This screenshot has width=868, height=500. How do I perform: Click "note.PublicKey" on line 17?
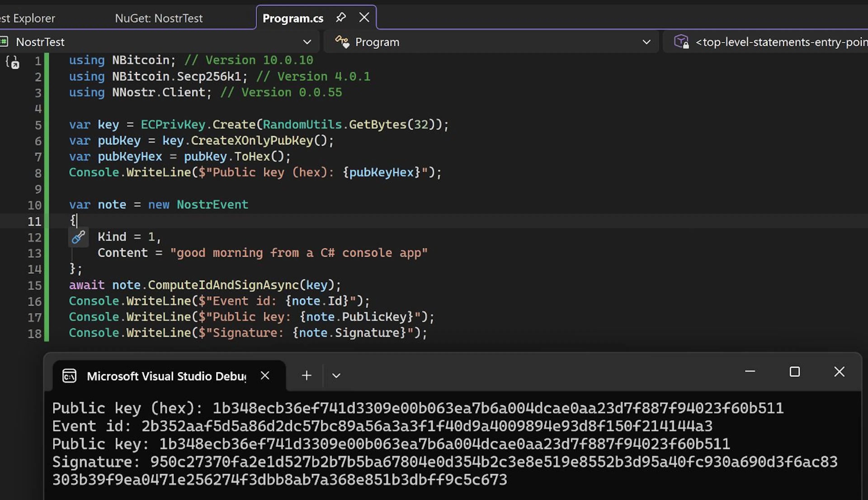pos(356,317)
